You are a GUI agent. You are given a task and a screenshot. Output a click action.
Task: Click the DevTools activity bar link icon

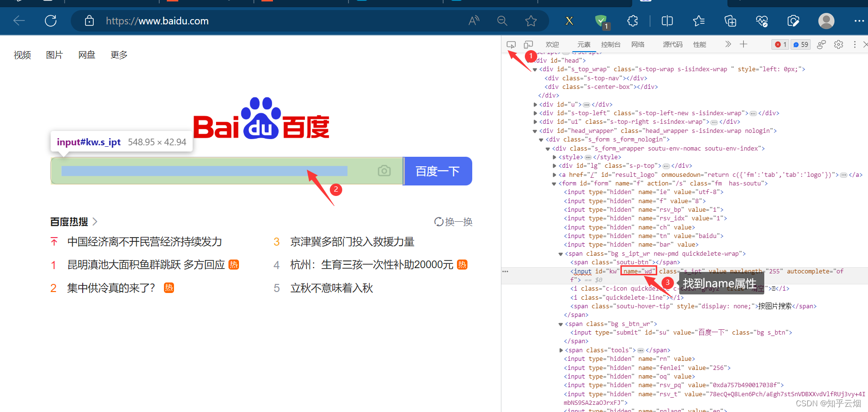pos(821,44)
